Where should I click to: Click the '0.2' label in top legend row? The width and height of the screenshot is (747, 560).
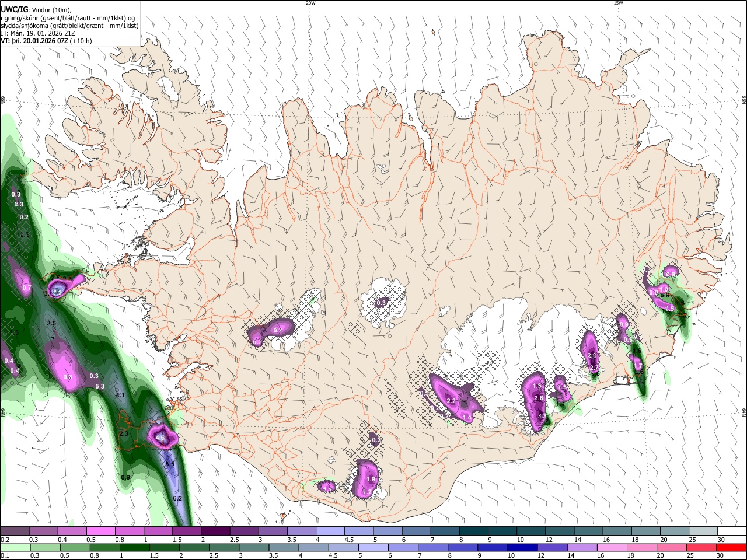[5, 540]
